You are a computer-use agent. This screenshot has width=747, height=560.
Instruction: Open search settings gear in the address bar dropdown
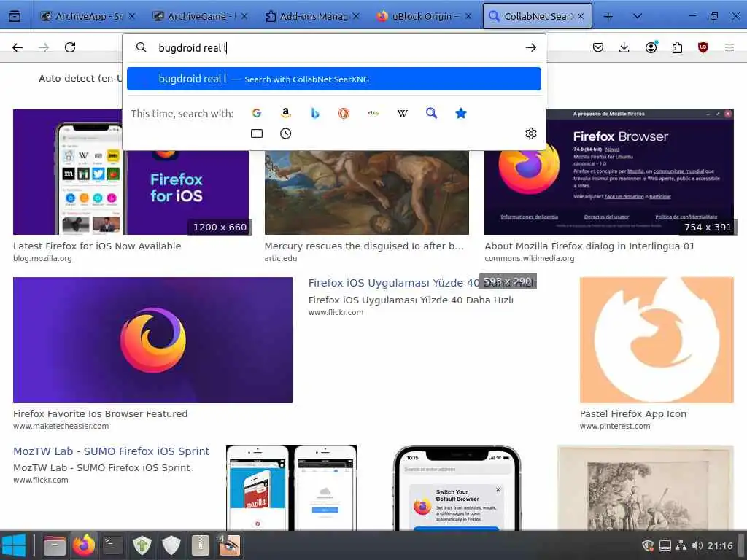pos(531,133)
